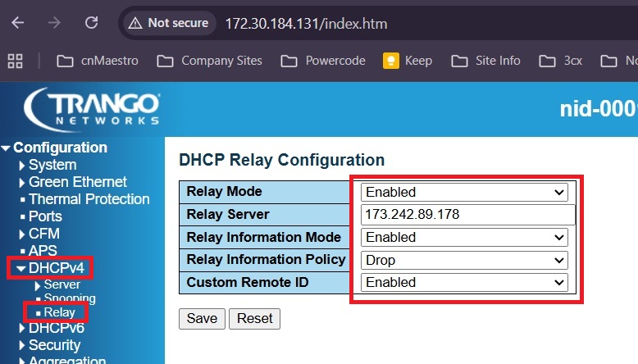Open the Keep bookmark

tap(408, 61)
